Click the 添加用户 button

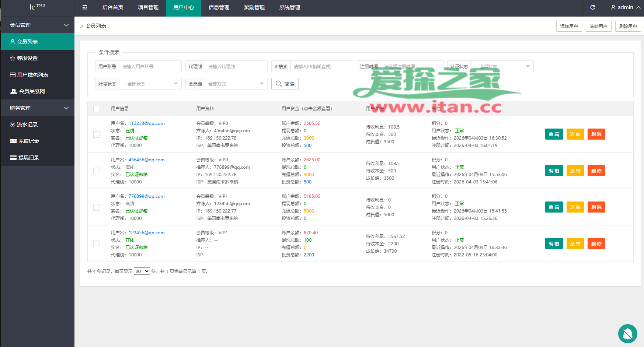click(569, 26)
